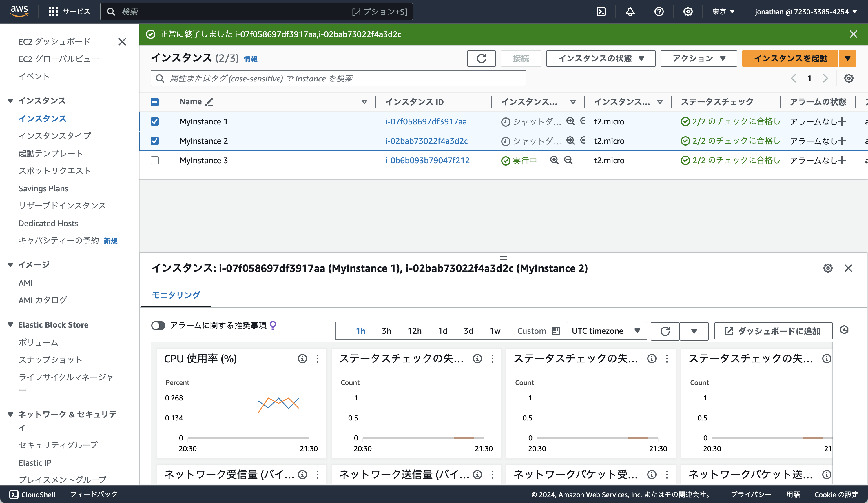Viewport: 868px width, 503px height.
Task: Click the instance attribute search field
Action: point(338,78)
